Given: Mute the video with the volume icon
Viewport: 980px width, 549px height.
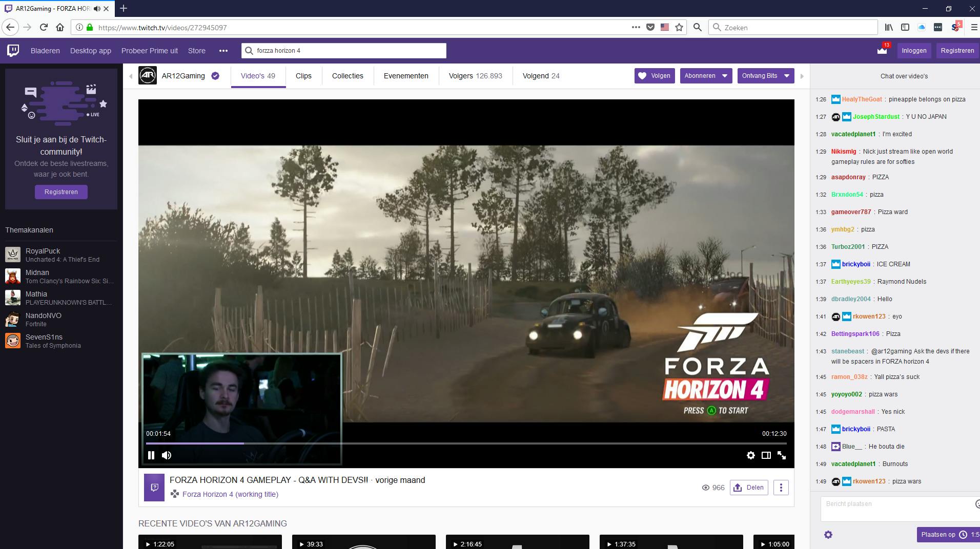Looking at the screenshot, I should coord(167,455).
